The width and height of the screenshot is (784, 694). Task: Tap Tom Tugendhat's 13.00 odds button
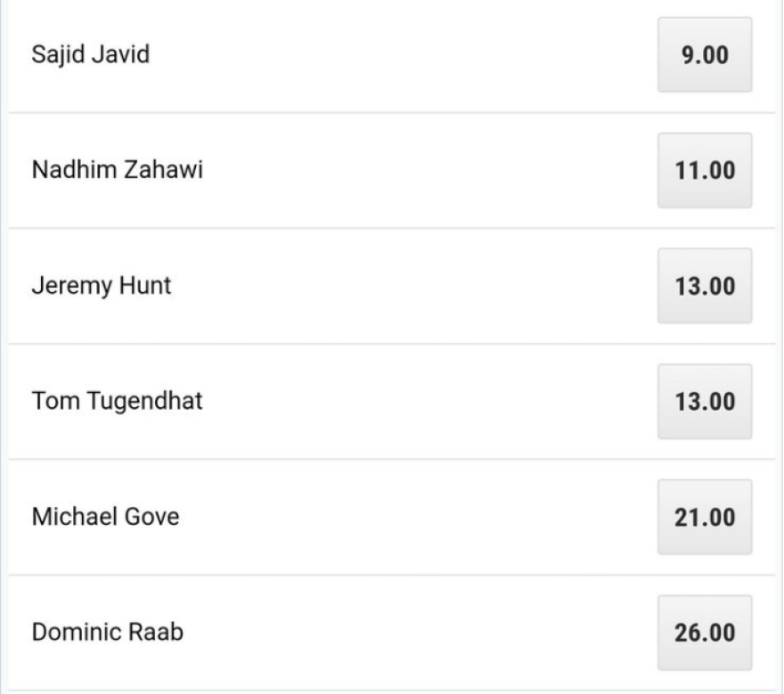pos(704,402)
